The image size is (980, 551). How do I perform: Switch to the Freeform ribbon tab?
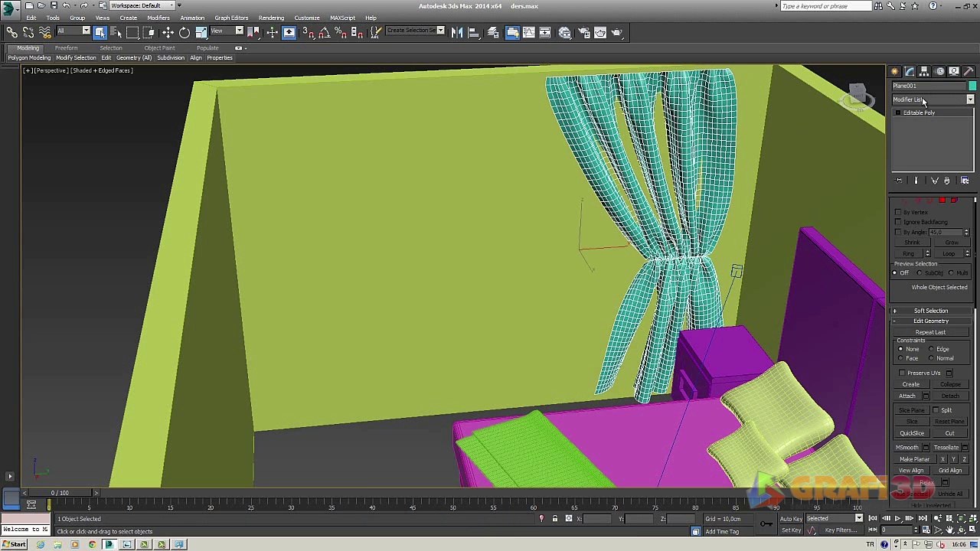pyautogui.click(x=67, y=48)
